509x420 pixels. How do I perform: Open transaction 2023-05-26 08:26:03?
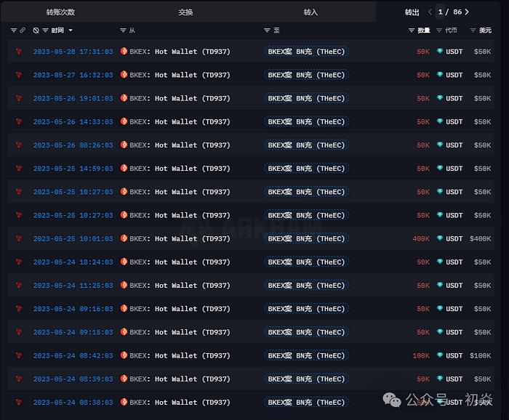73,145
